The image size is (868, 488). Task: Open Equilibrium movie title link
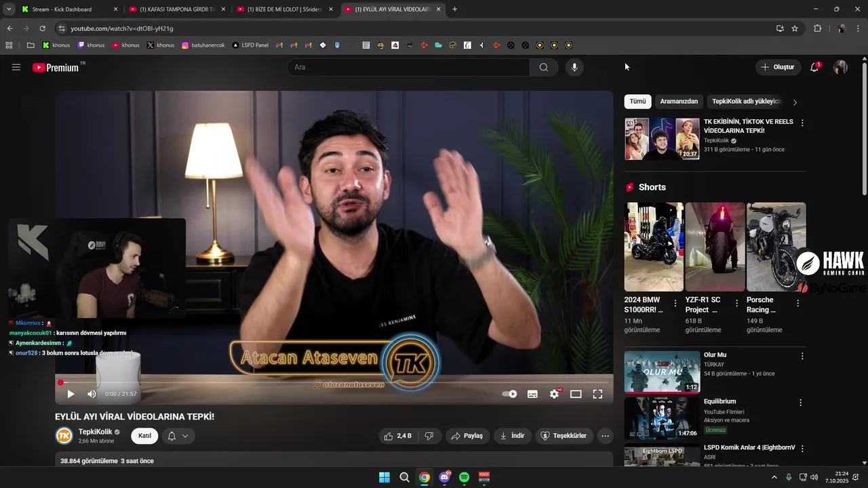[x=719, y=401]
